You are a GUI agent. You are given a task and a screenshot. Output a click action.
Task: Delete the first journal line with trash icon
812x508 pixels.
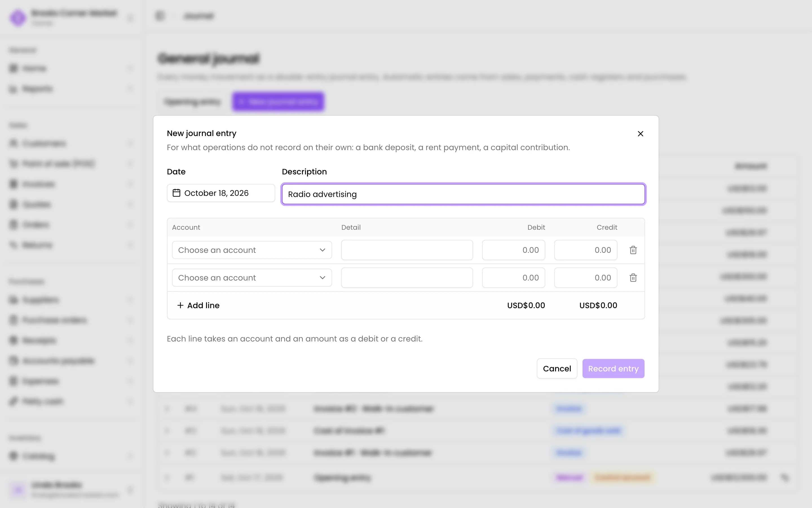coord(633,250)
